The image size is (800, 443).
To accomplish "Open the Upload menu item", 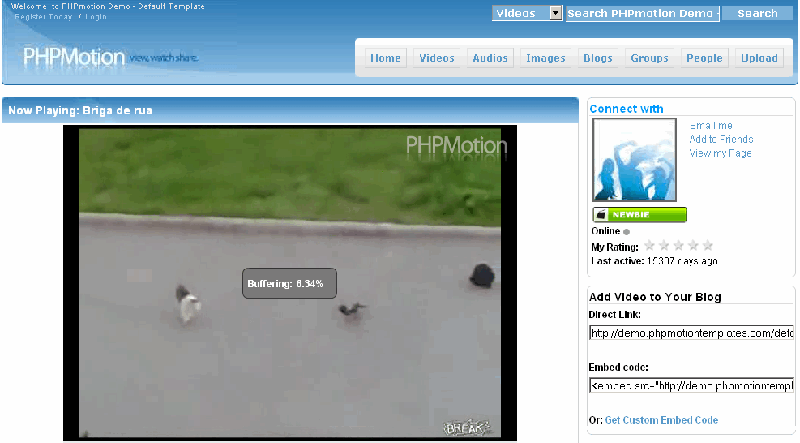I will [759, 58].
